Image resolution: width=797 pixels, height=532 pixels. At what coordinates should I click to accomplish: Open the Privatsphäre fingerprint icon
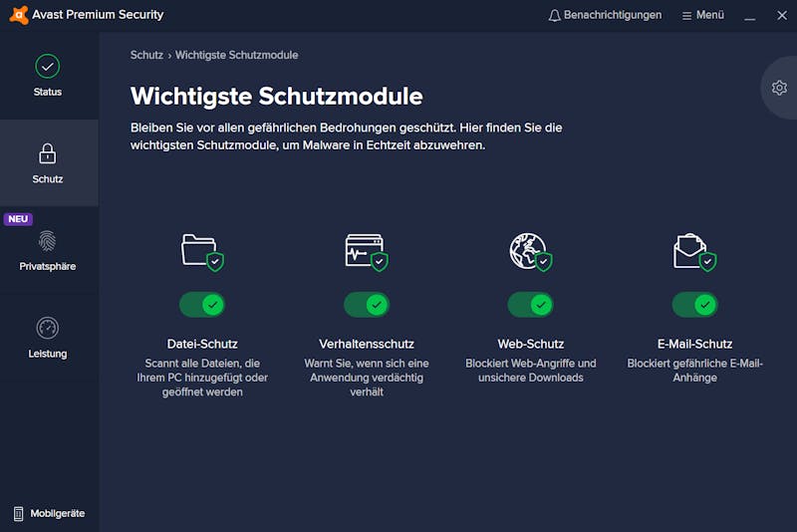47,241
